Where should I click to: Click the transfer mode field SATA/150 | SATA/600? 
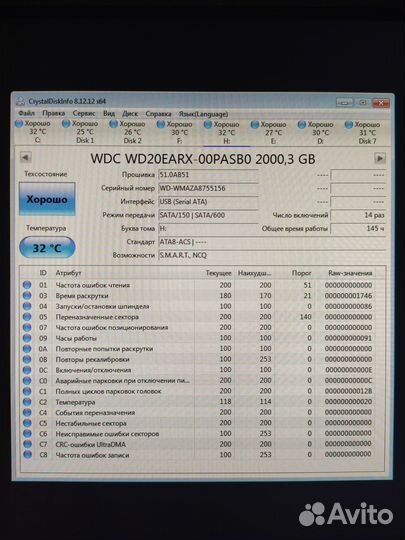208,215
